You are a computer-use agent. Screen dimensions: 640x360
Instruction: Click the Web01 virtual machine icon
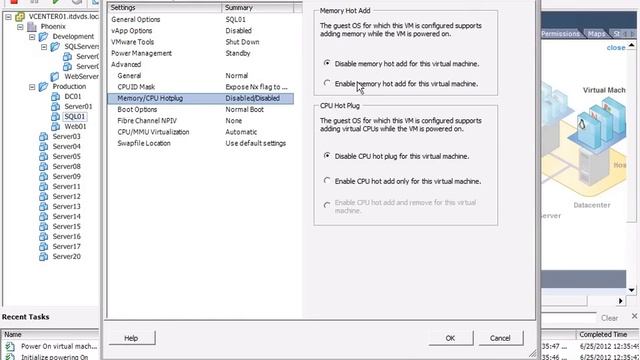point(56,127)
